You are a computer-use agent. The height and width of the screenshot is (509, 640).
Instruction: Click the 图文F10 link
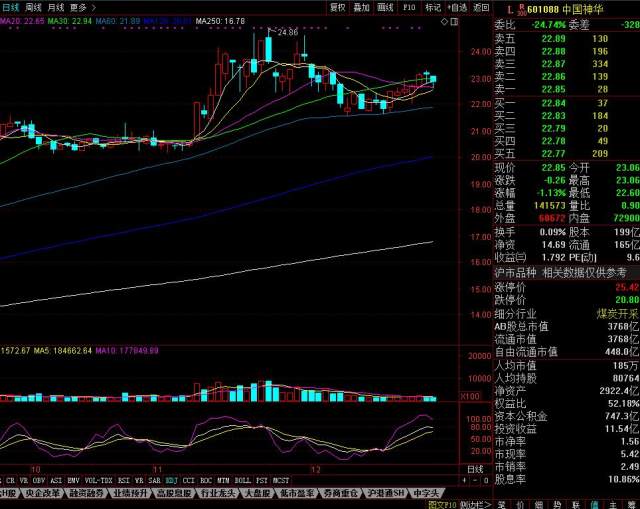[x=442, y=505]
